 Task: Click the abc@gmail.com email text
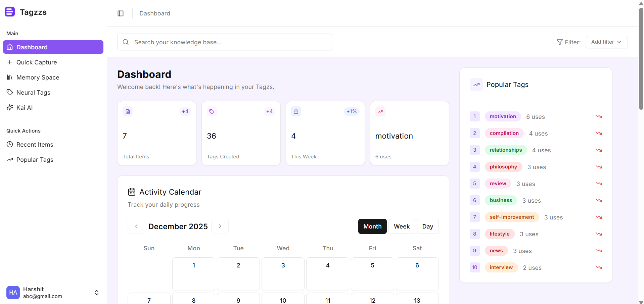pyautogui.click(x=43, y=296)
